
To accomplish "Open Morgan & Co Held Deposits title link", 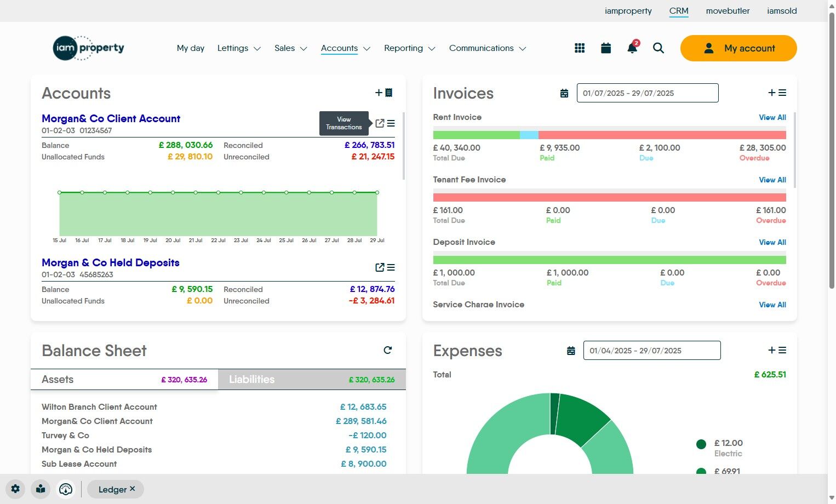I will [111, 262].
